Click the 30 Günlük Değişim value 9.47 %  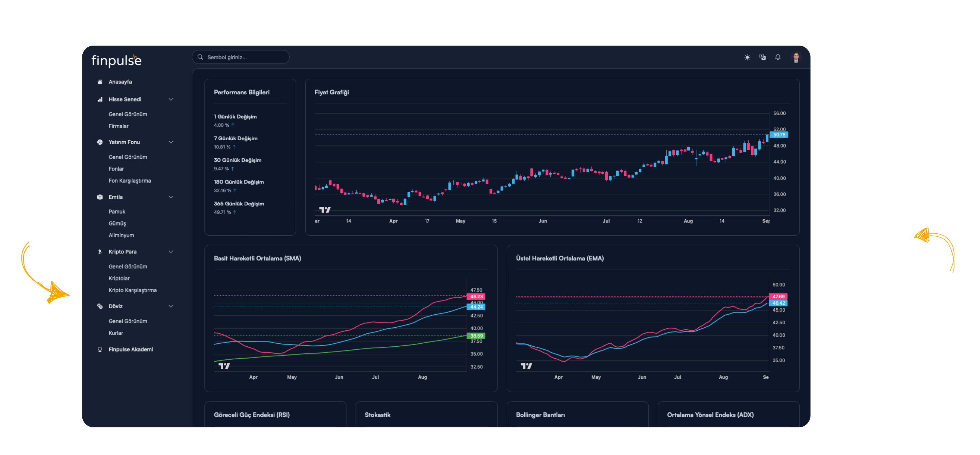pos(222,169)
